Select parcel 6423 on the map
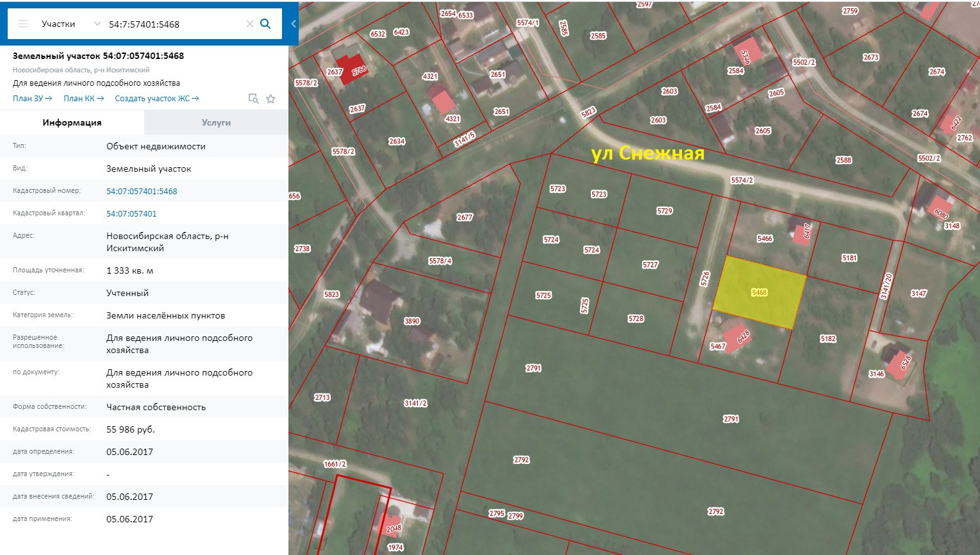This screenshot has width=980, height=555. 401,32
